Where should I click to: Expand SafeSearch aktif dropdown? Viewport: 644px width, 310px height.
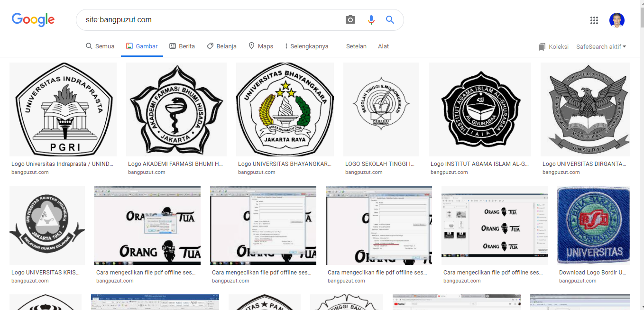(x=601, y=46)
